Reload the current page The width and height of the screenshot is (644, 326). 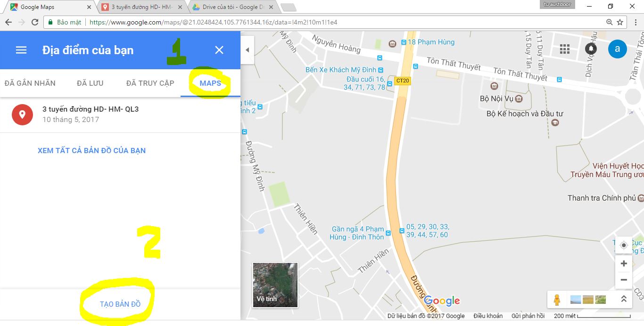point(35,22)
